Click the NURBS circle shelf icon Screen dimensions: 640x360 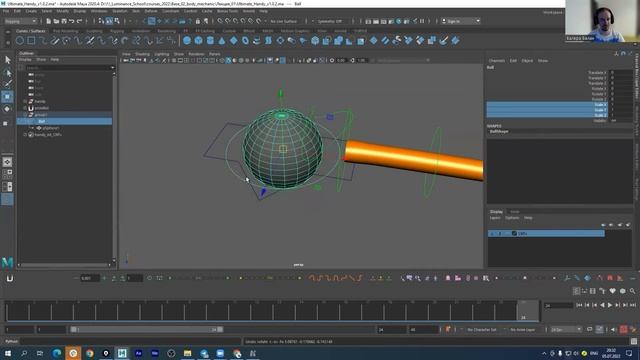pos(20,40)
